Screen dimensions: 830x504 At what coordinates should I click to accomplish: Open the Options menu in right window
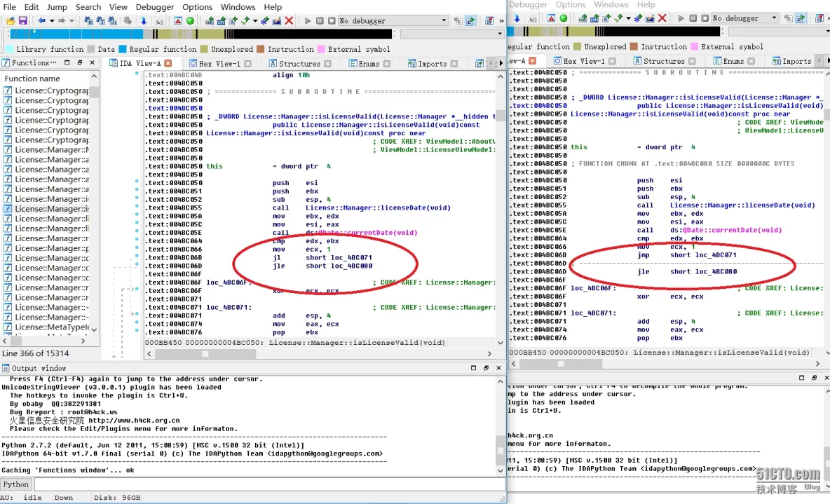[571, 4]
